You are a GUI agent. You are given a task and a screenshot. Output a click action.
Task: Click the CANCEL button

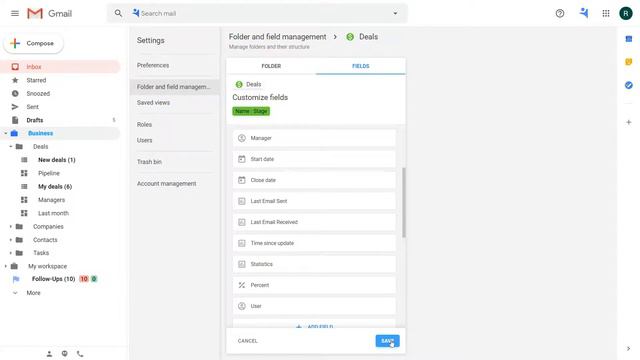point(247,341)
